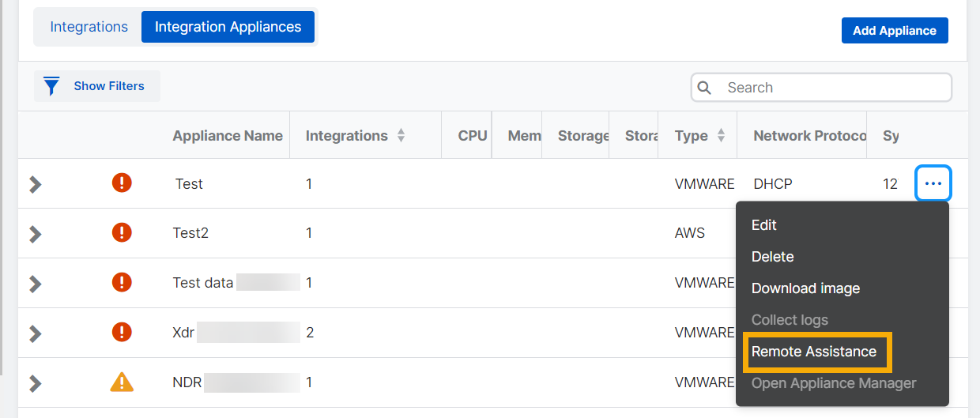Focus the Search input field

pyautogui.click(x=834, y=88)
